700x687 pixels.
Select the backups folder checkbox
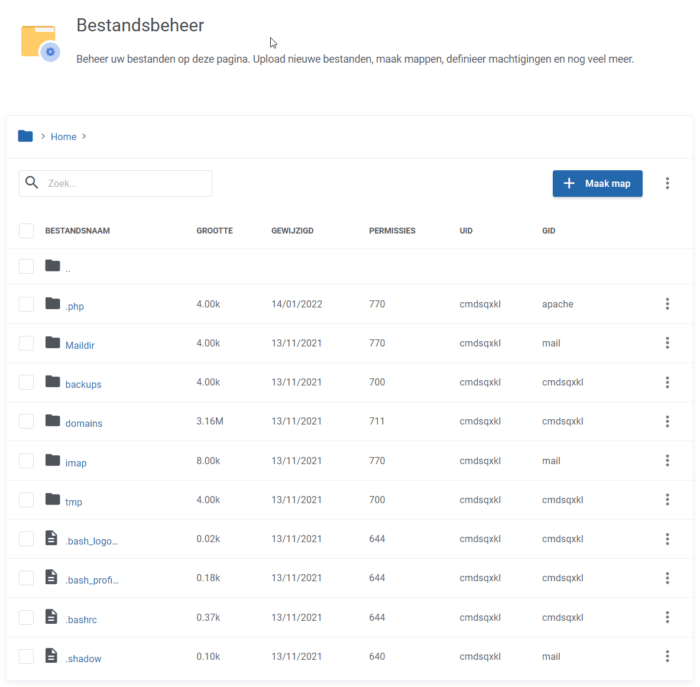pyautogui.click(x=26, y=383)
